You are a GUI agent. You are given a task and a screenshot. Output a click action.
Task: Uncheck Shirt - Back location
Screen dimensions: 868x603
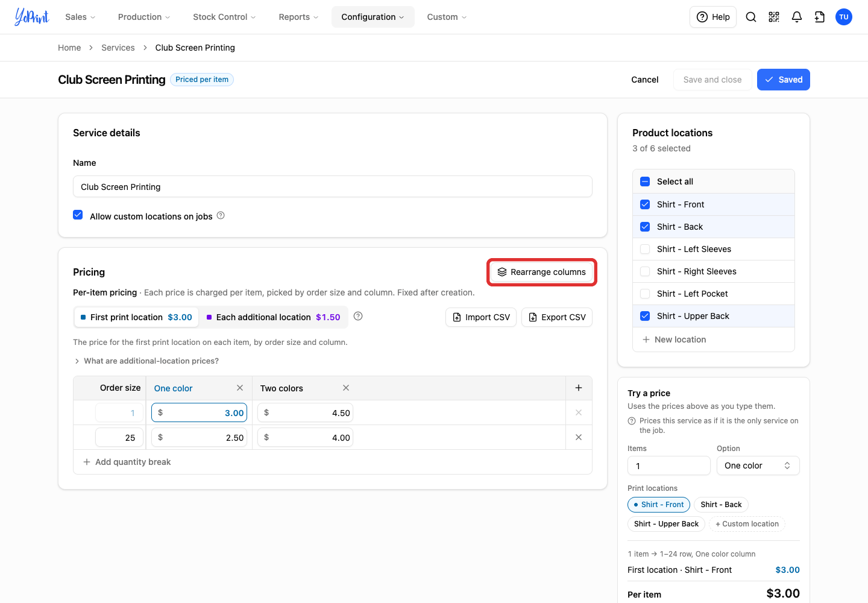pyautogui.click(x=645, y=227)
